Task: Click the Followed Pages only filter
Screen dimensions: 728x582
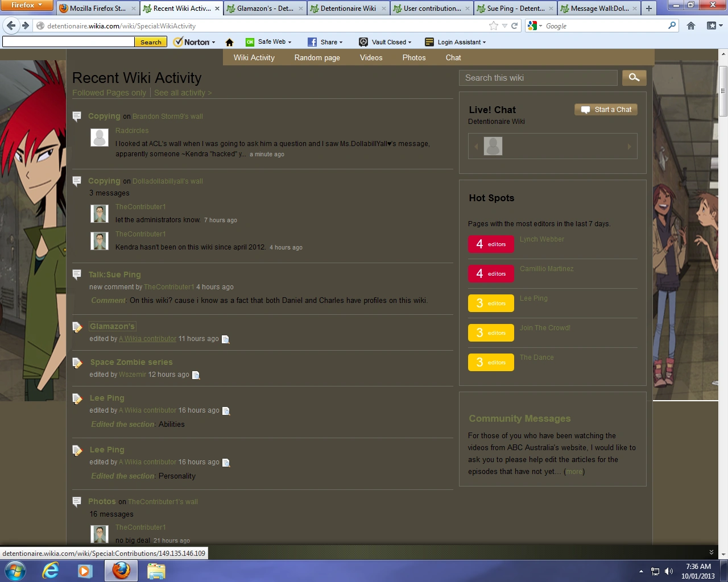Action: pyautogui.click(x=109, y=93)
